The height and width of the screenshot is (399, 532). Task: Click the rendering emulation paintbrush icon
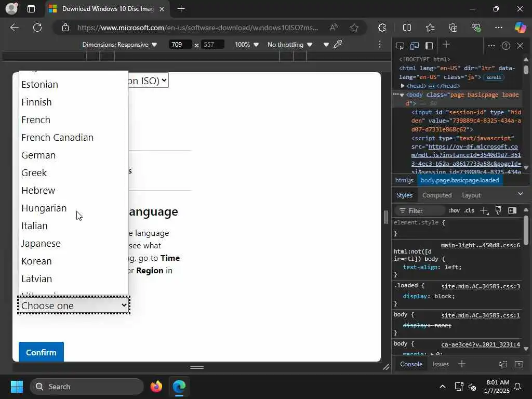point(498,211)
